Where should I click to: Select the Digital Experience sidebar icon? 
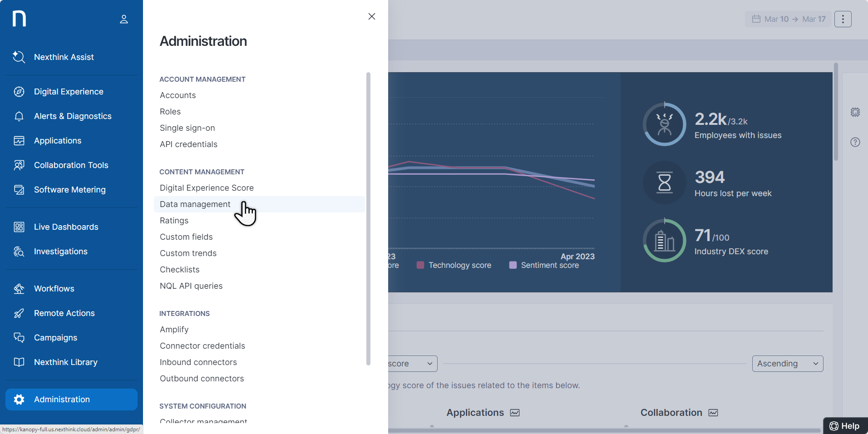click(x=19, y=91)
